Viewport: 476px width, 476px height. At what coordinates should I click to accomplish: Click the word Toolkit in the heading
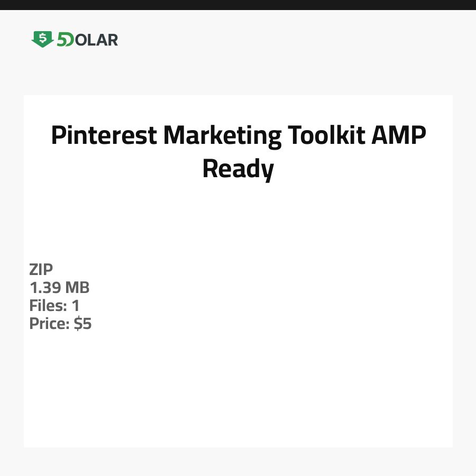(326, 136)
